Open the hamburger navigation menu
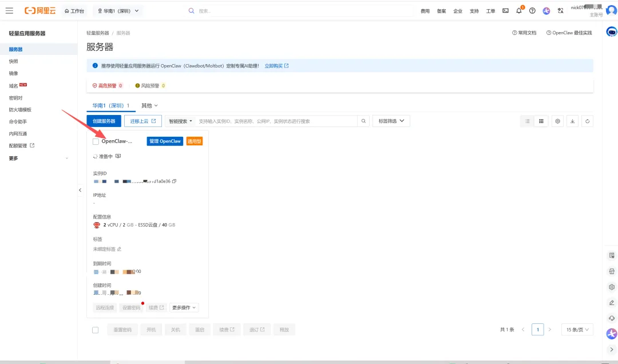 point(9,11)
